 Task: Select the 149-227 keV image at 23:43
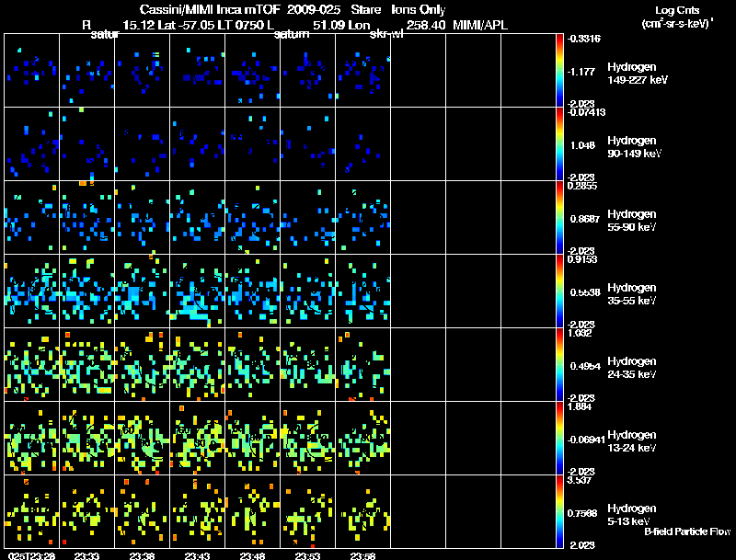(x=198, y=71)
